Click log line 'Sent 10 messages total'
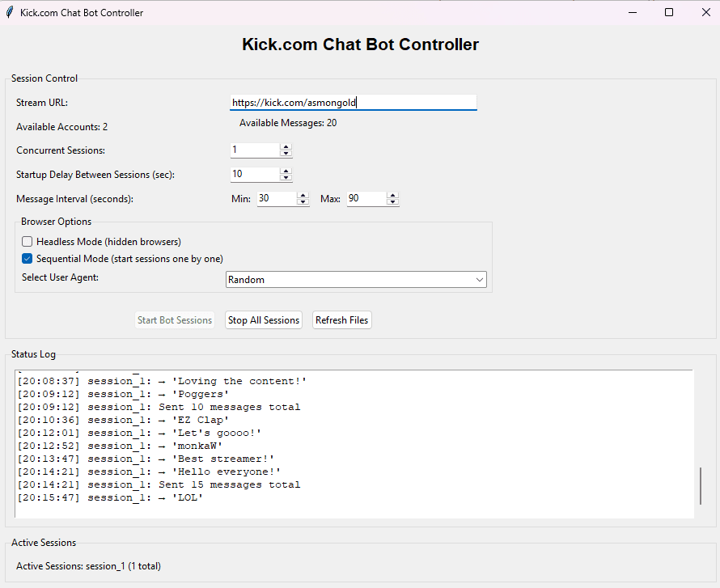Image resolution: width=720 pixels, height=588 pixels. coord(159,407)
